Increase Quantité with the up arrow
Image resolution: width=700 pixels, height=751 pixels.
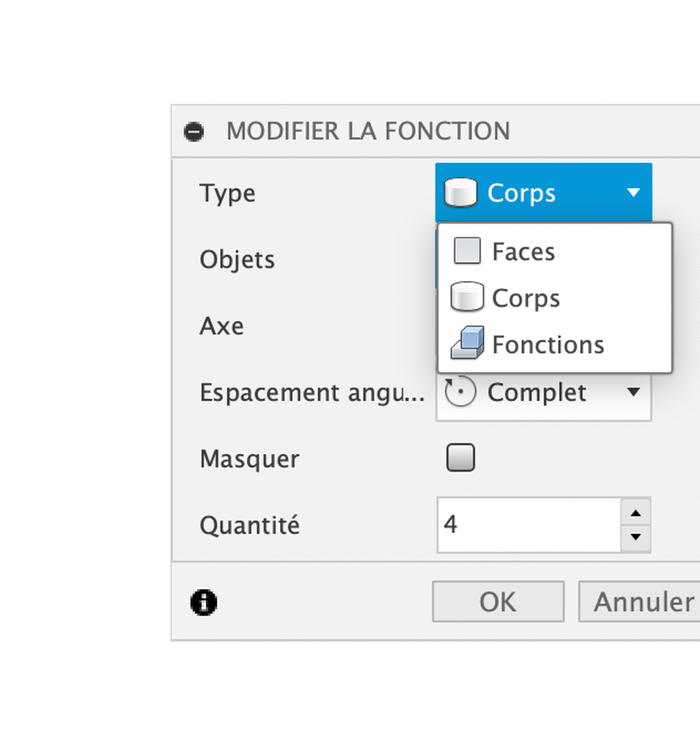pyautogui.click(x=635, y=513)
